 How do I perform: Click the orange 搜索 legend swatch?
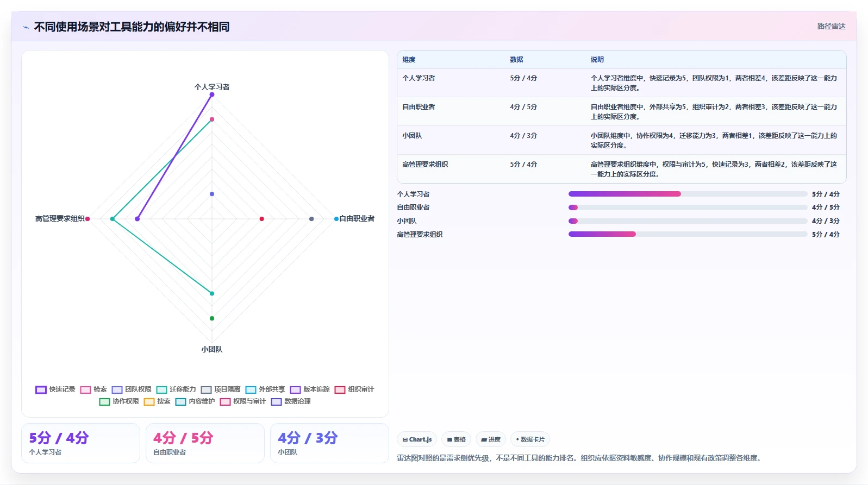[149, 402]
